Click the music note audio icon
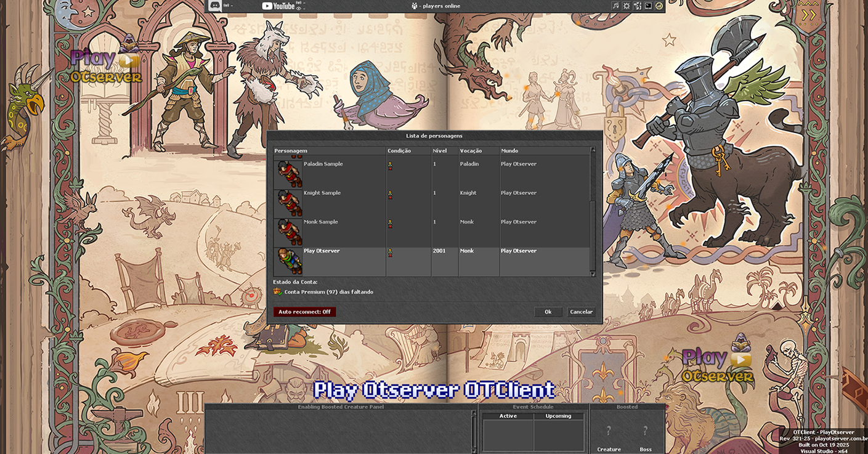Screen dimensions: 868x454 pyautogui.click(x=615, y=6)
